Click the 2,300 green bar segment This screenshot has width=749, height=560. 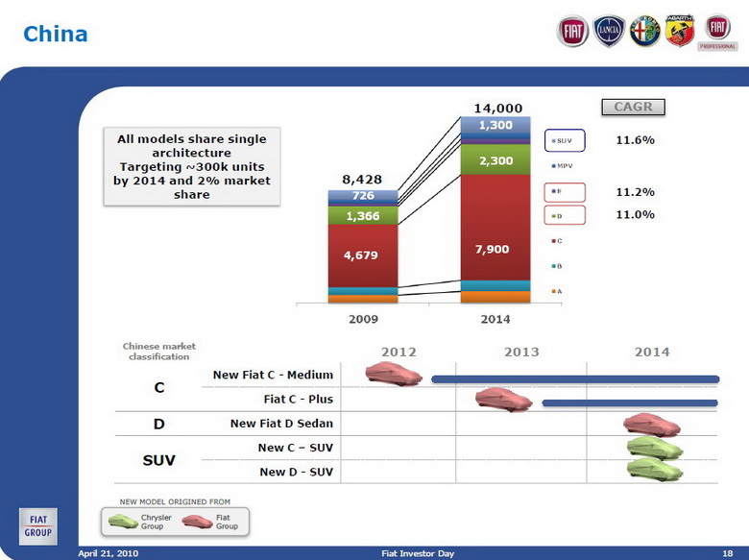click(x=495, y=159)
